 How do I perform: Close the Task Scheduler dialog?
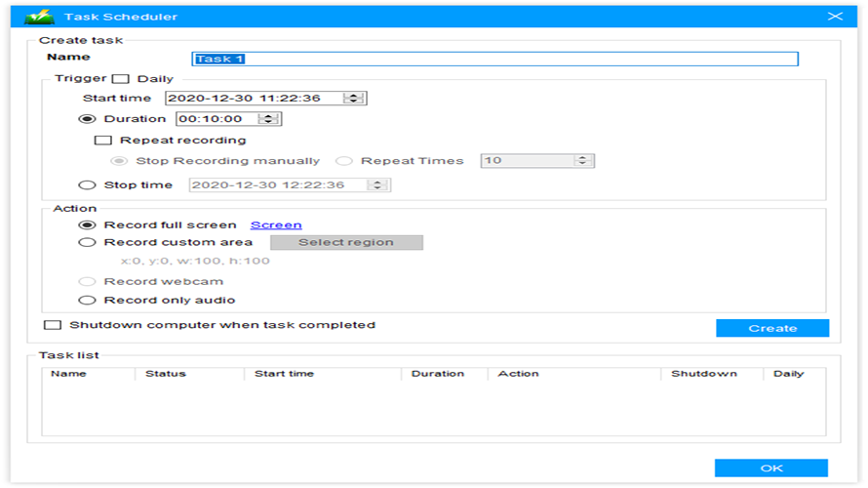835,17
